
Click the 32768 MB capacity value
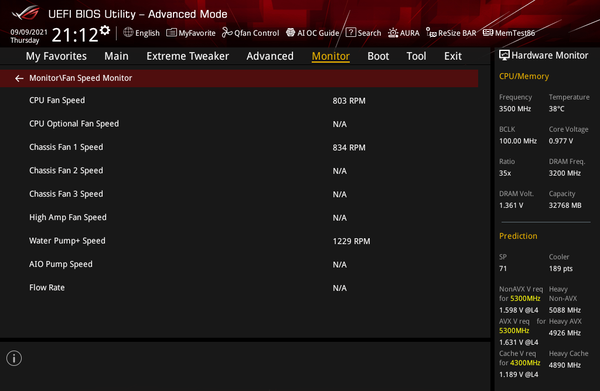[565, 205]
